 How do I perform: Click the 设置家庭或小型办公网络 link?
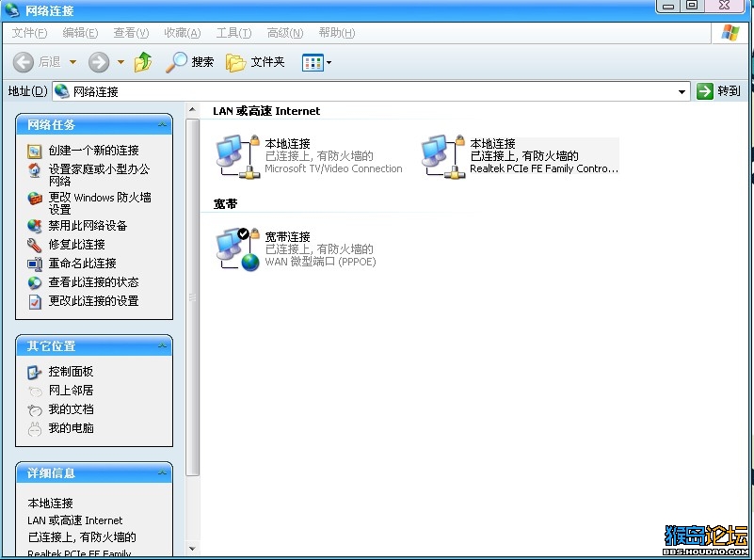coord(99,175)
